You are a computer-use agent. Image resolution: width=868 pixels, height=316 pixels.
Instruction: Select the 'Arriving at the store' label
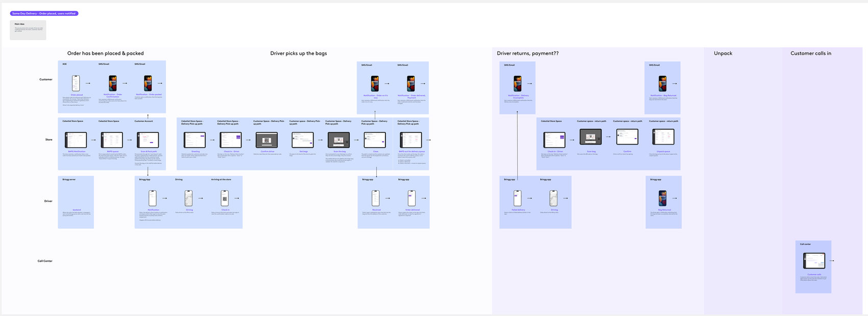tap(221, 179)
